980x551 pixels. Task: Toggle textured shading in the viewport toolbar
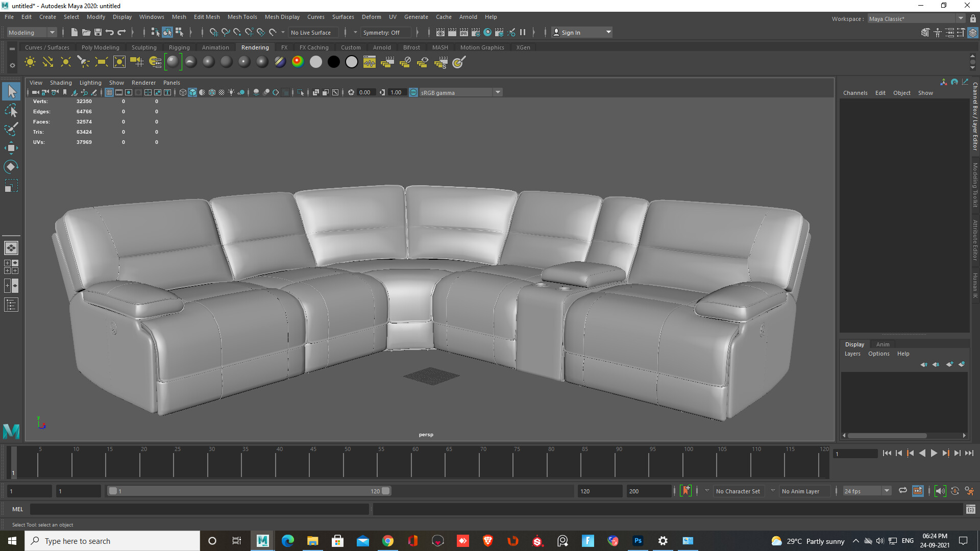(x=212, y=92)
